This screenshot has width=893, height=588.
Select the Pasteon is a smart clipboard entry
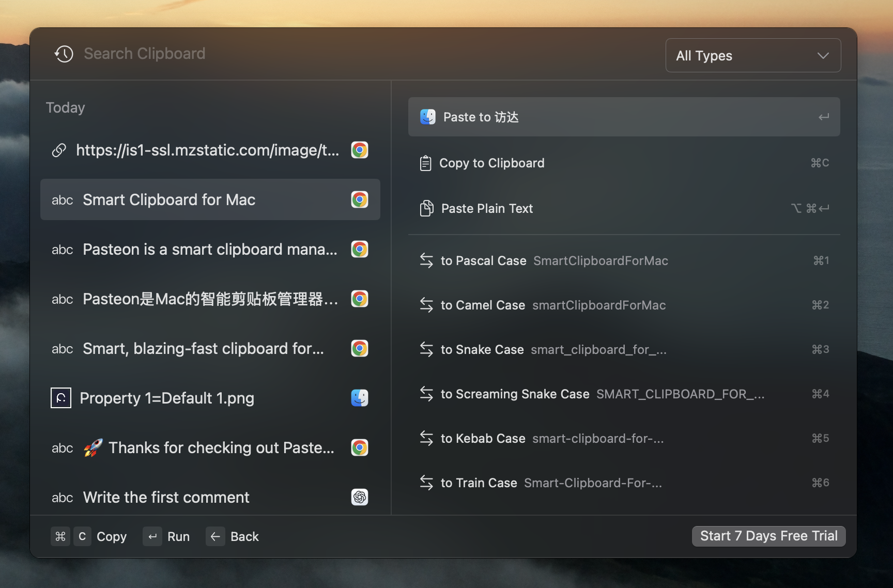click(210, 249)
